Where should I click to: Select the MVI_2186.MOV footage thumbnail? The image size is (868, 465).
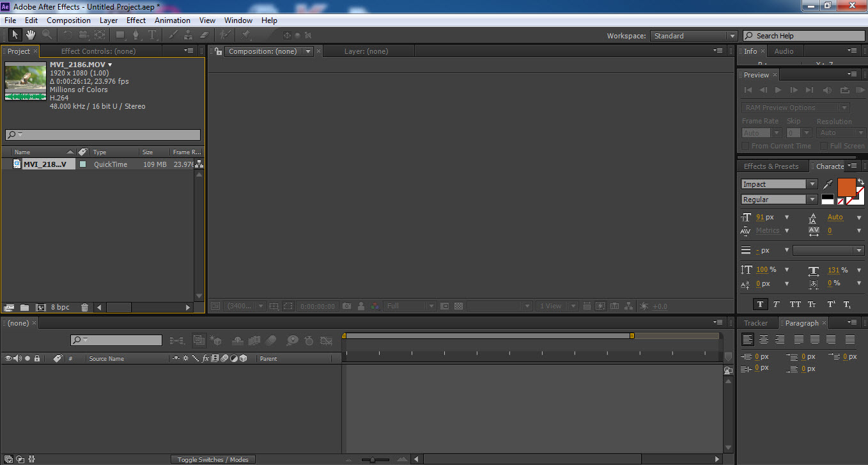[26, 81]
